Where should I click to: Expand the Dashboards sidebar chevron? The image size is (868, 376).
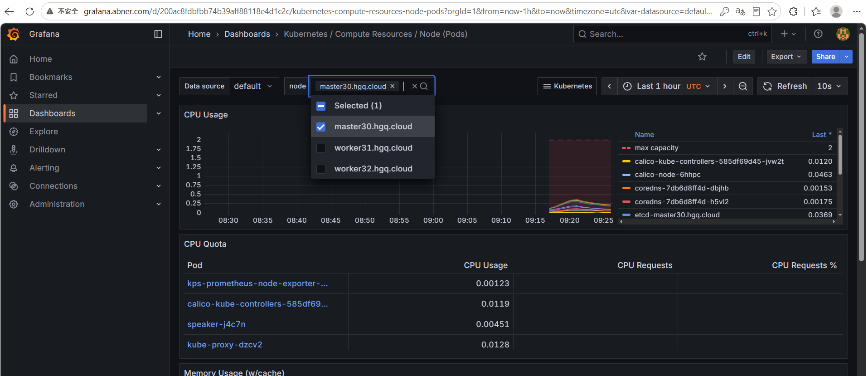(x=159, y=113)
